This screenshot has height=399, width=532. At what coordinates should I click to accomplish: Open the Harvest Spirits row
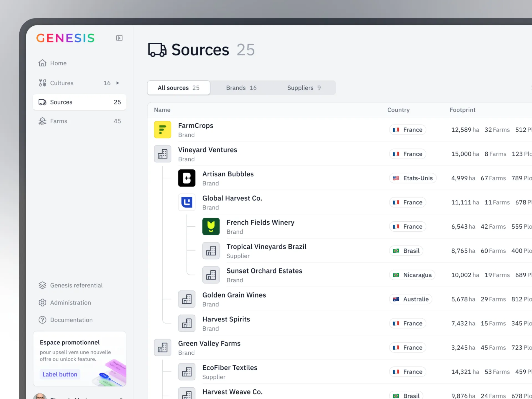[340, 323]
